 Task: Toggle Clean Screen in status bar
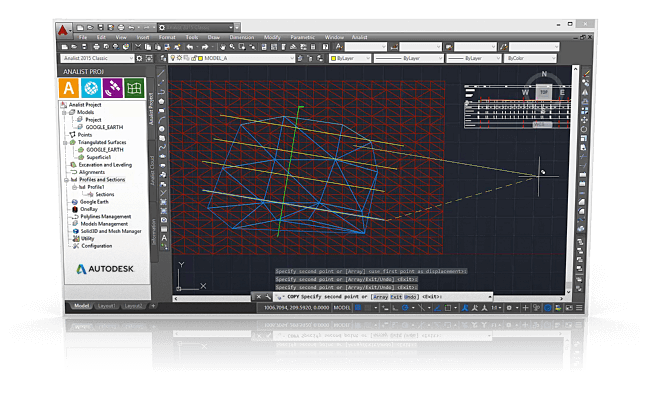tap(569, 308)
